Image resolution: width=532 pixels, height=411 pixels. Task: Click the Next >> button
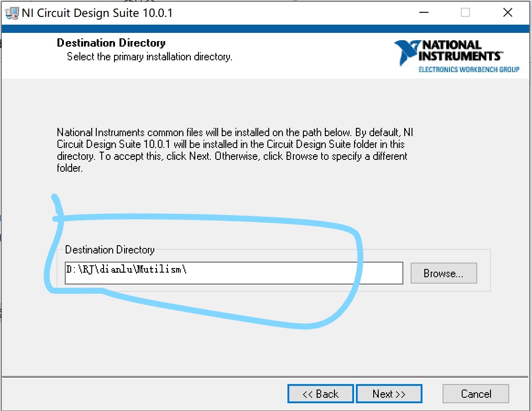click(x=389, y=394)
